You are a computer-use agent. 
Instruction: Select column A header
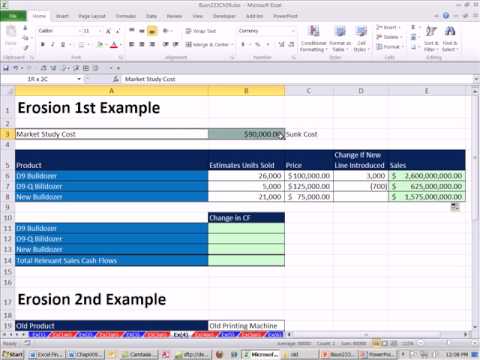[x=112, y=91]
